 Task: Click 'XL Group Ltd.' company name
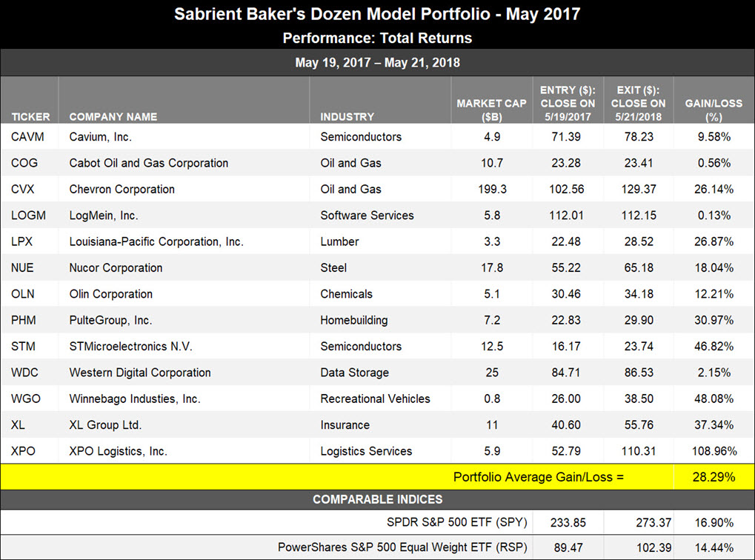[105, 424]
